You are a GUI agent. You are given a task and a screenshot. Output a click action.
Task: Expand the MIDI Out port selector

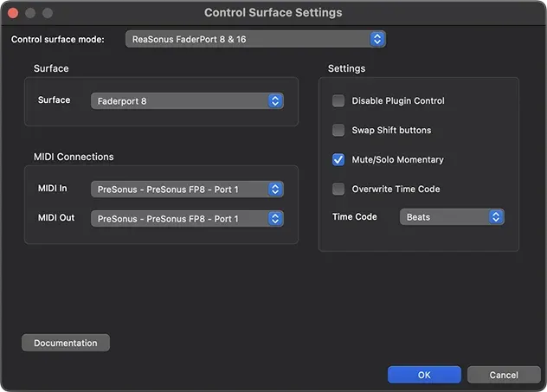pos(187,219)
